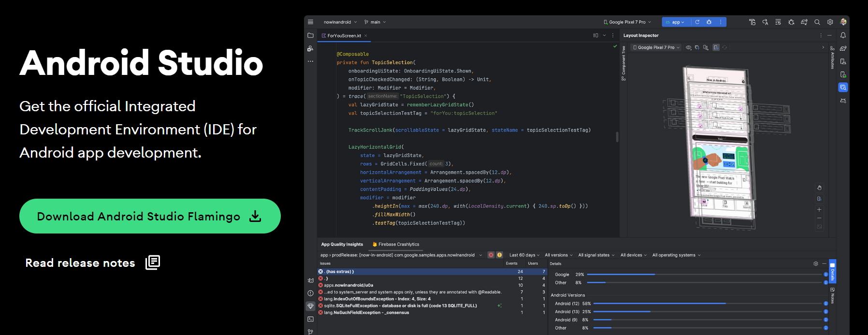Zoom in the Layout Inspector view

[x=819, y=210]
